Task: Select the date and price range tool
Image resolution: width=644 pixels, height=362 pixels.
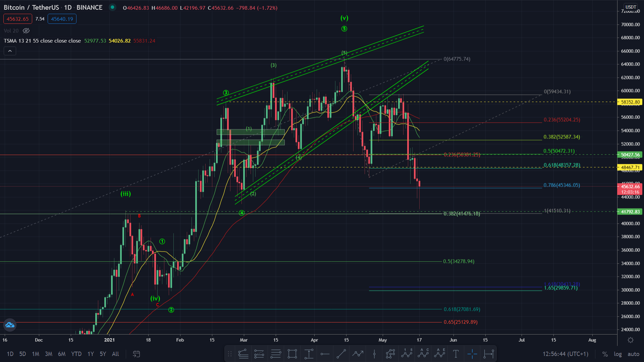Action: [x=489, y=354]
